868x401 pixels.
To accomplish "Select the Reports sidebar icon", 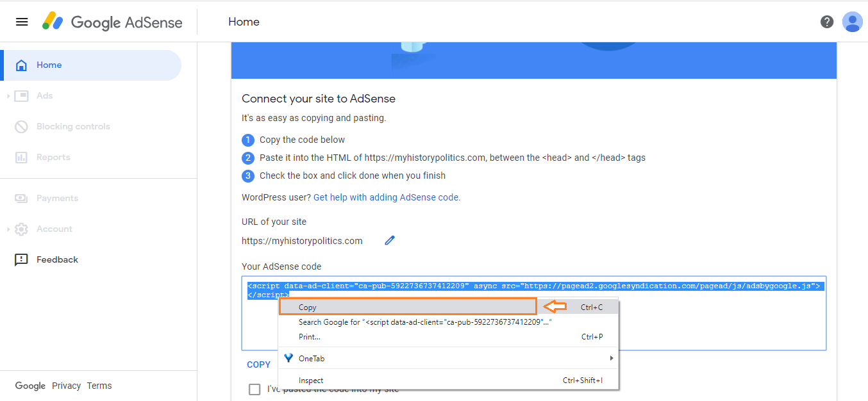I will (x=21, y=157).
